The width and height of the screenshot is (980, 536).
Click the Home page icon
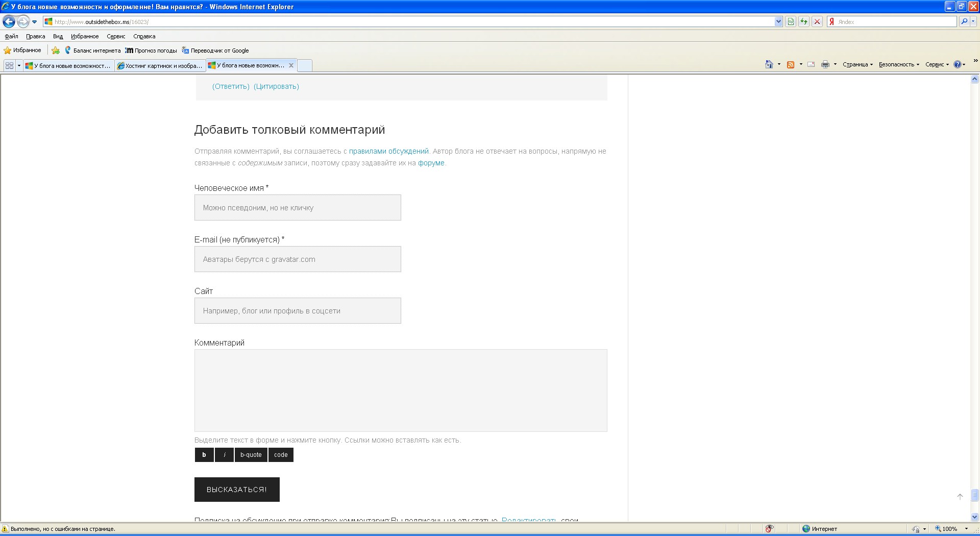pos(769,64)
